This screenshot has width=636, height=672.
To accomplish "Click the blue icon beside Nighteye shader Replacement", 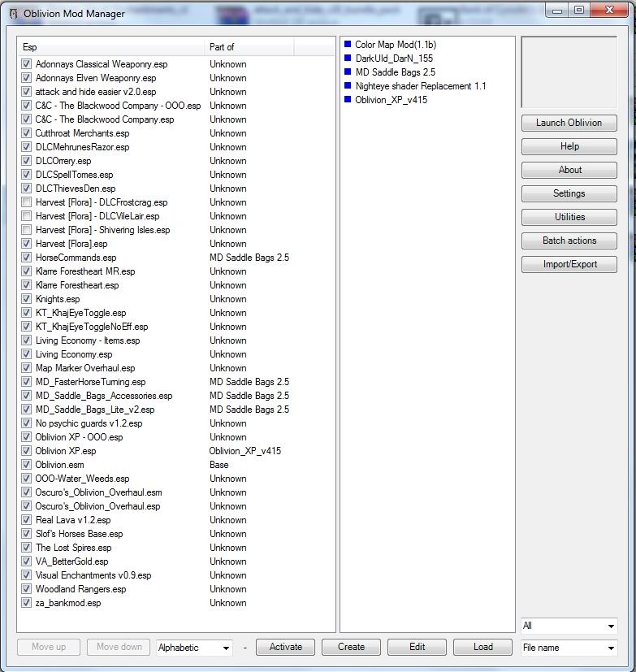I will (x=348, y=86).
